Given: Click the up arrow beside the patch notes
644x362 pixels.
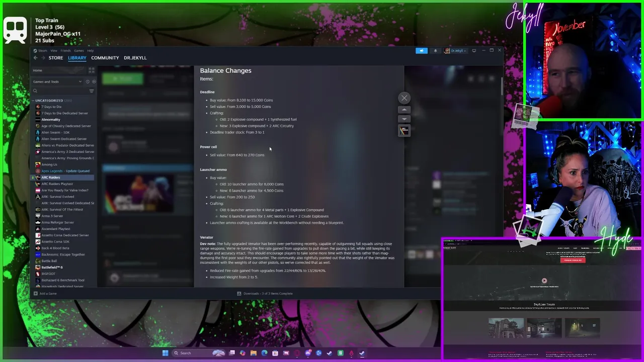Looking at the screenshot, I should tap(404, 110).
